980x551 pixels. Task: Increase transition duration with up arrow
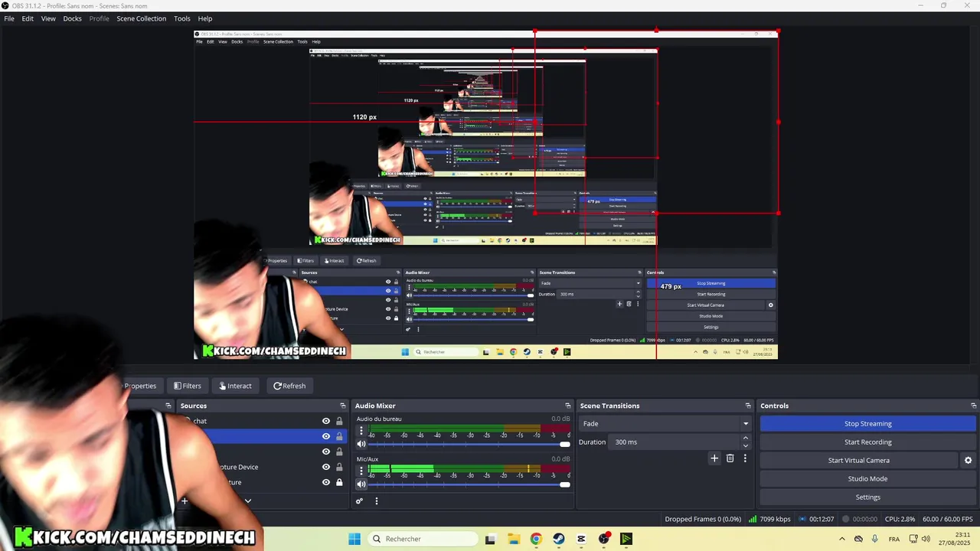click(745, 439)
